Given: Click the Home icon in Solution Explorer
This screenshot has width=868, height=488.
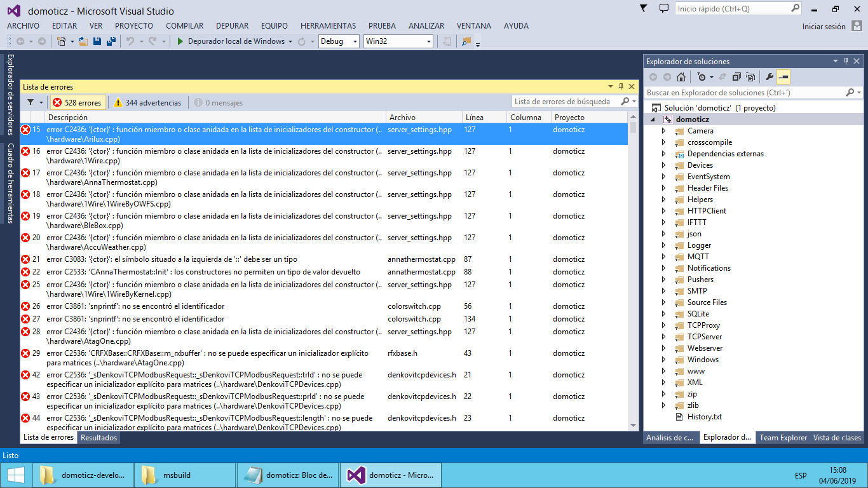Looking at the screenshot, I should point(681,77).
